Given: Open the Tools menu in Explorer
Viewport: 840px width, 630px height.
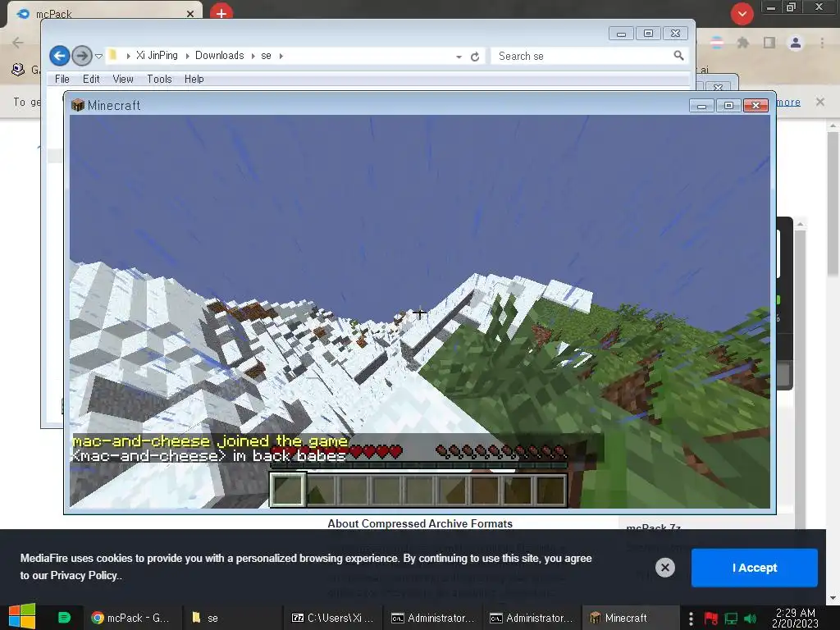Looking at the screenshot, I should (x=160, y=79).
